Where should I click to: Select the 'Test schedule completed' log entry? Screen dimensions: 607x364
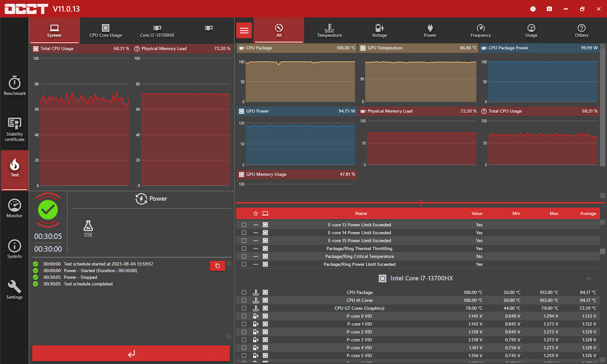(x=88, y=284)
